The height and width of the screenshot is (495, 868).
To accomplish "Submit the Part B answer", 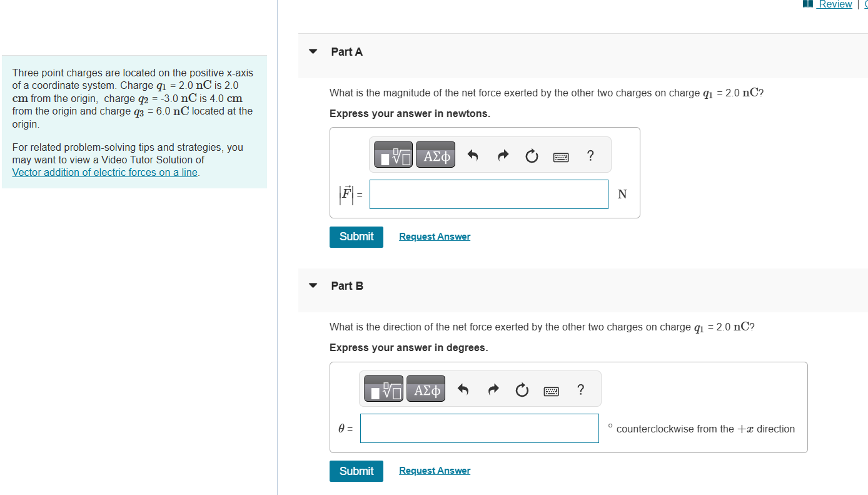I will pyautogui.click(x=356, y=471).
